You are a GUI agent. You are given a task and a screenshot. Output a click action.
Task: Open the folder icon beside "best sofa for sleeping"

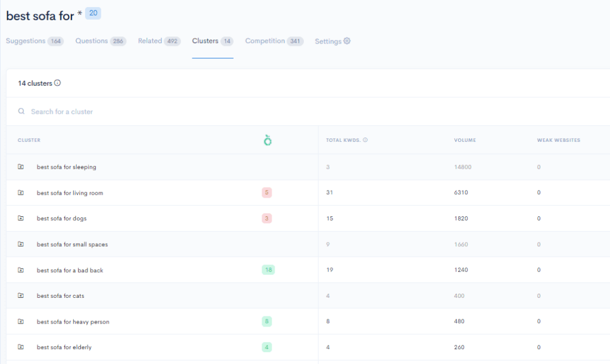click(21, 167)
